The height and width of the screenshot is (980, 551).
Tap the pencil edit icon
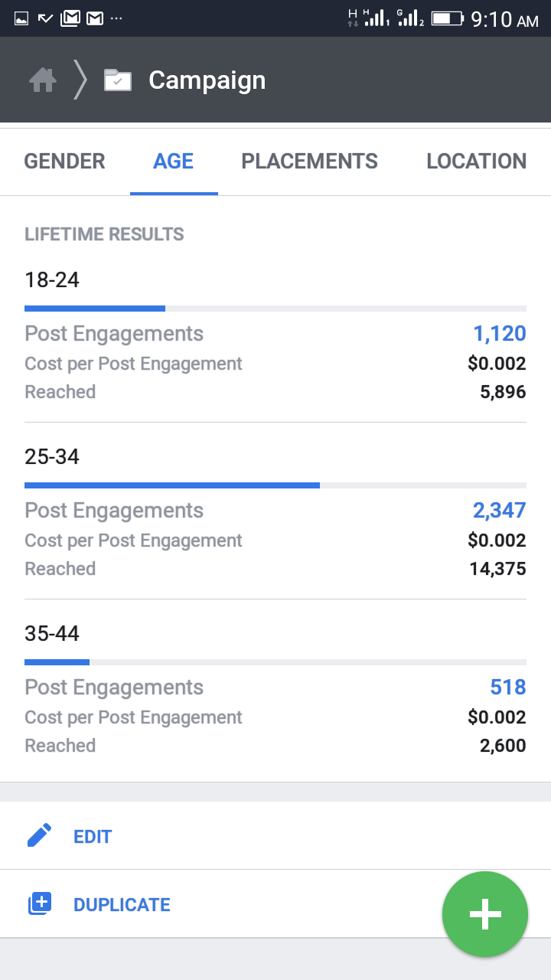40,835
